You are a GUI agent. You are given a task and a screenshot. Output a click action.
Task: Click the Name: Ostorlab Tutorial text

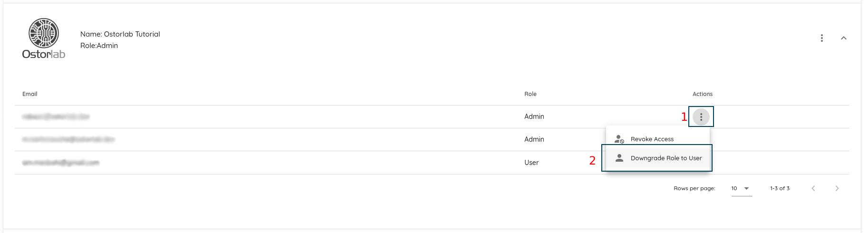pos(120,34)
